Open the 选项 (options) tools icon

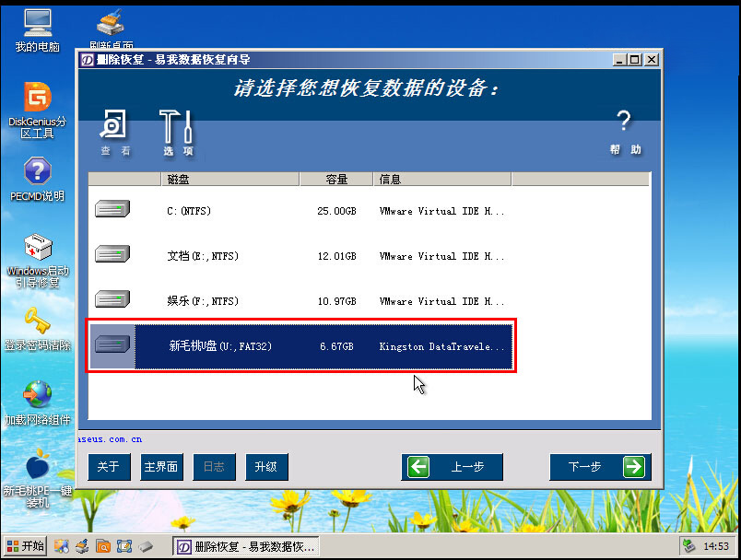coord(176,126)
